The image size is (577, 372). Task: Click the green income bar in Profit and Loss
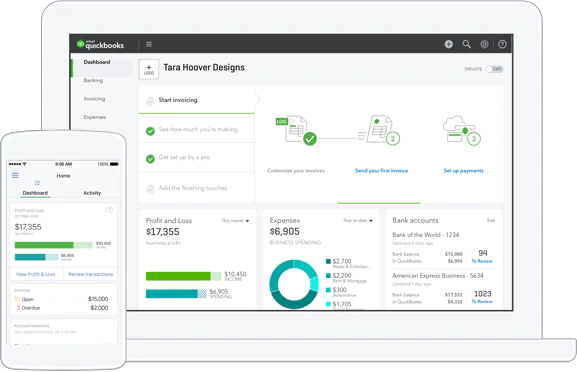click(178, 276)
